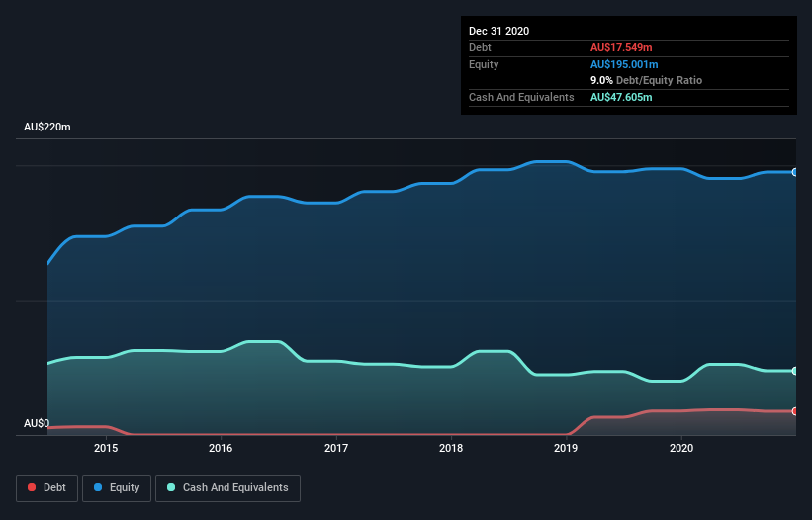Click the 2018 x-axis label
Viewport: 812px width, 520px height.
451,448
